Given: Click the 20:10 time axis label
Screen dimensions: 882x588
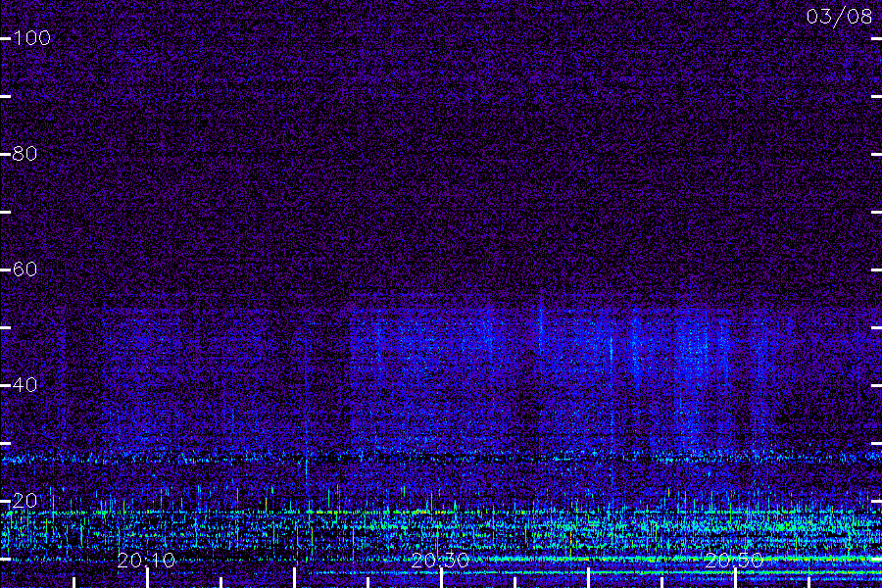Looking at the screenshot, I should [x=146, y=561].
